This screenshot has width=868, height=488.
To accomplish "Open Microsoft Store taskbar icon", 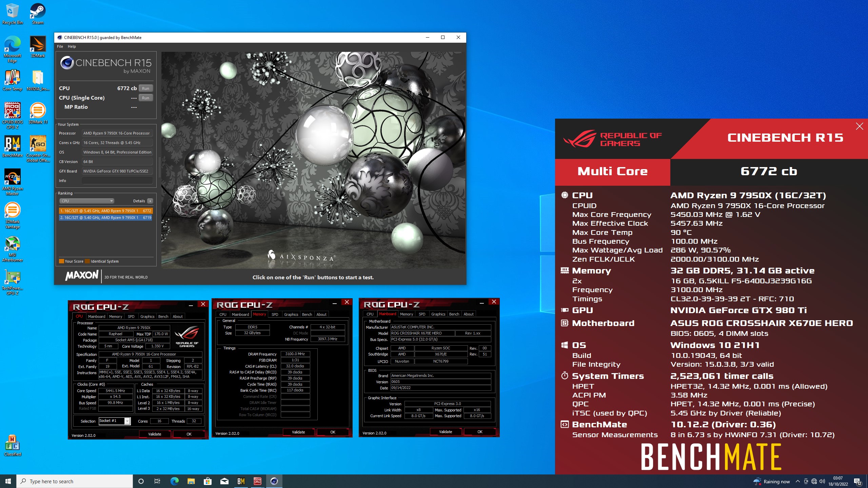I will tap(208, 481).
